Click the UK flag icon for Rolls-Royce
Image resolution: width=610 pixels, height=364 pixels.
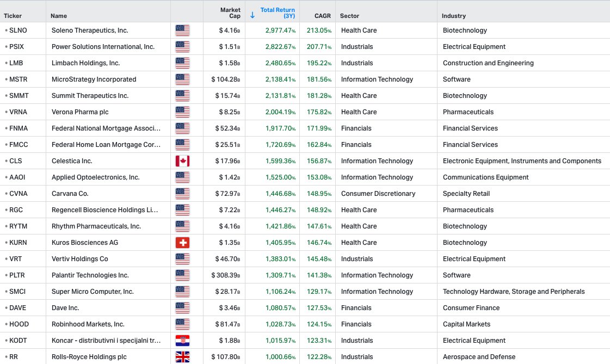point(182,357)
